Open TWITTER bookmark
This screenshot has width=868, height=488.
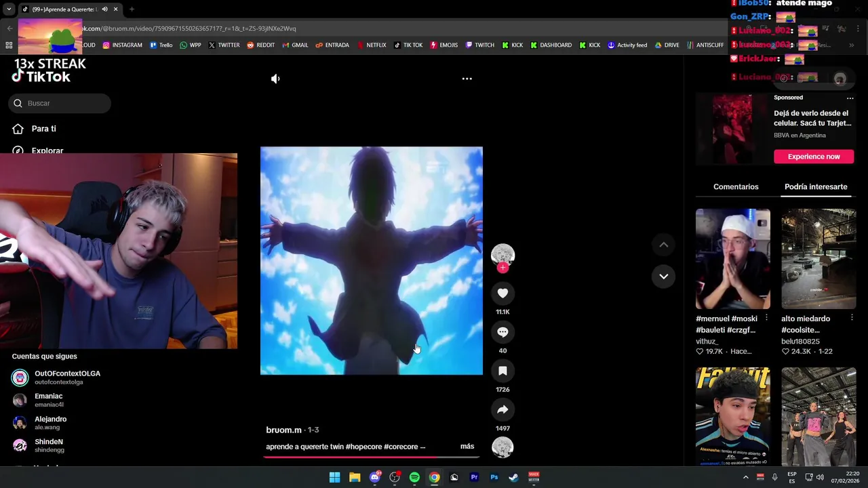click(224, 45)
